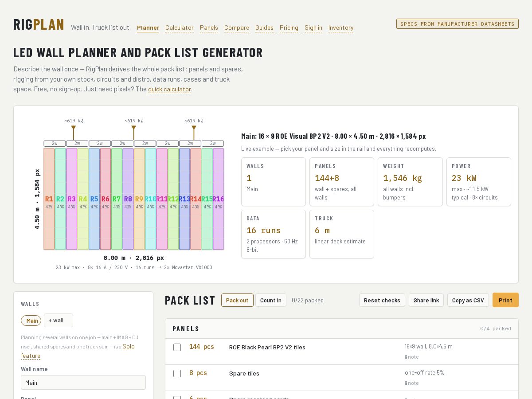
Task: Add another wall with + wall
Action: coord(58,321)
